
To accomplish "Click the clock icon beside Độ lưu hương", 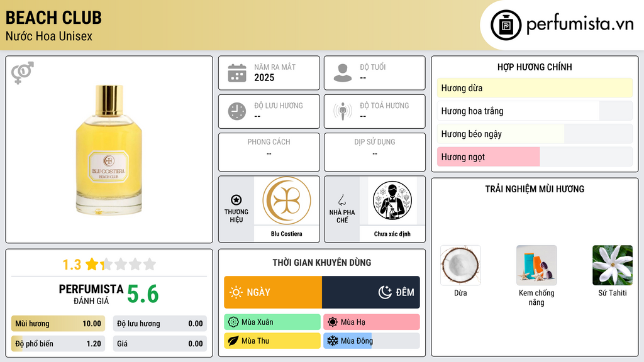I will coord(237,111).
